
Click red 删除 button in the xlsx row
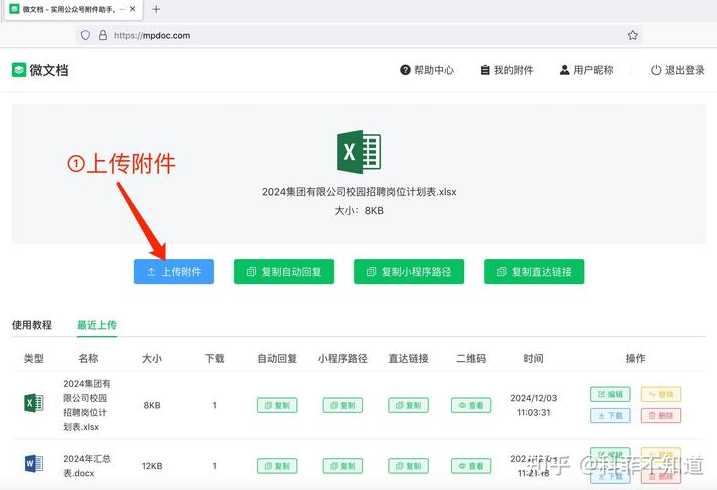(661, 415)
